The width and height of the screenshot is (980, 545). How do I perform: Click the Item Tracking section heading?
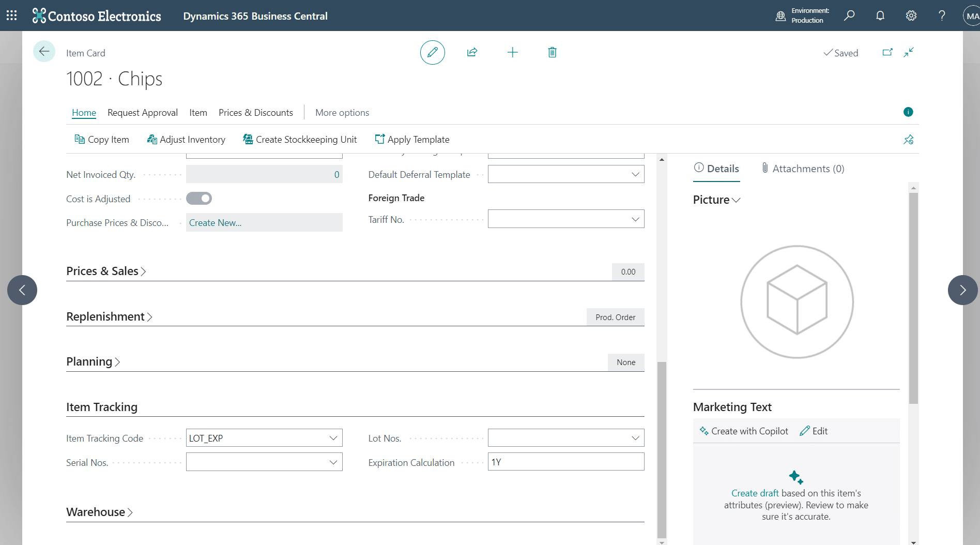pyautogui.click(x=102, y=407)
